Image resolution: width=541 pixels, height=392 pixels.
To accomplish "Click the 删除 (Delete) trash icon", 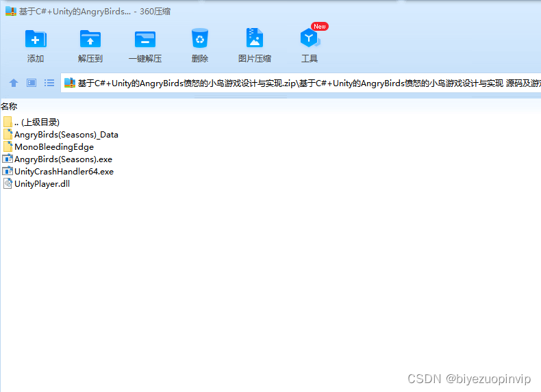I will (x=200, y=38).
